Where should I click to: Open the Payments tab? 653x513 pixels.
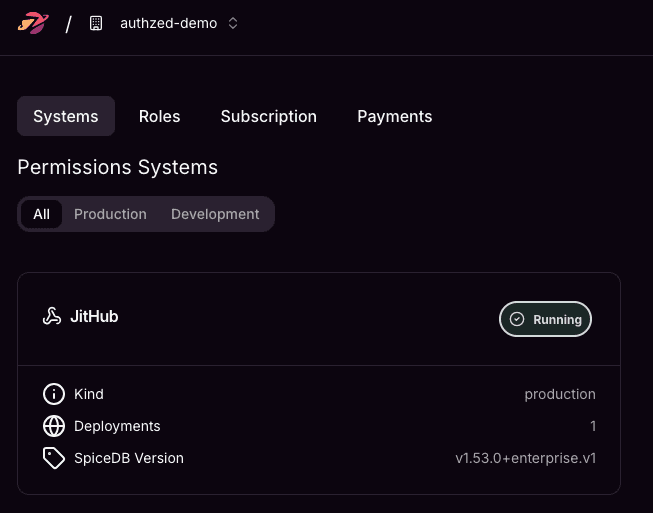pos(394,116)
